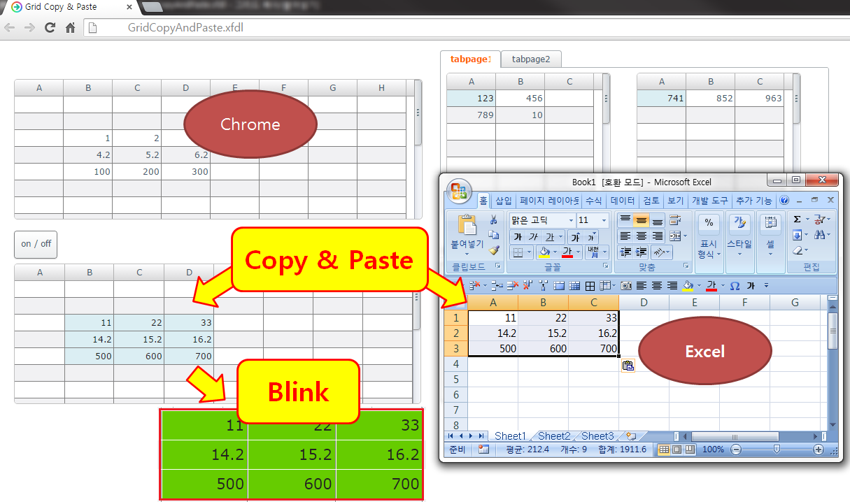Click the yellow fill color bucket in ribbon
Image resolution: width=850 pixels, height=504 pixels.
(544, 252)
